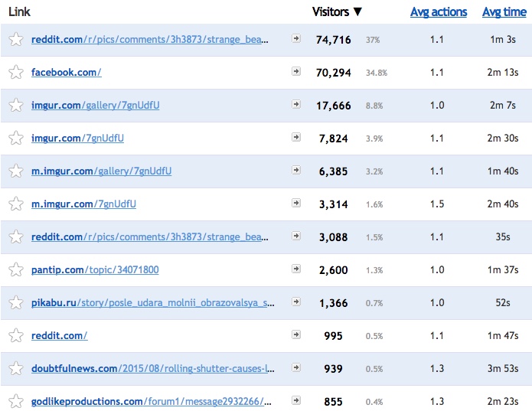Click the 35s average time
Screen dimensions: 532x411
pyautogui.click(x=503, y=237)
